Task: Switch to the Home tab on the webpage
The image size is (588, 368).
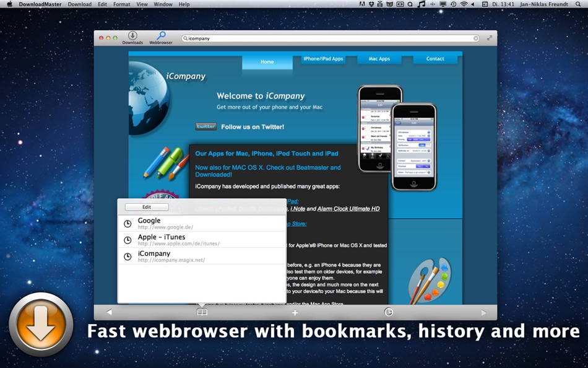Action: 267,62
